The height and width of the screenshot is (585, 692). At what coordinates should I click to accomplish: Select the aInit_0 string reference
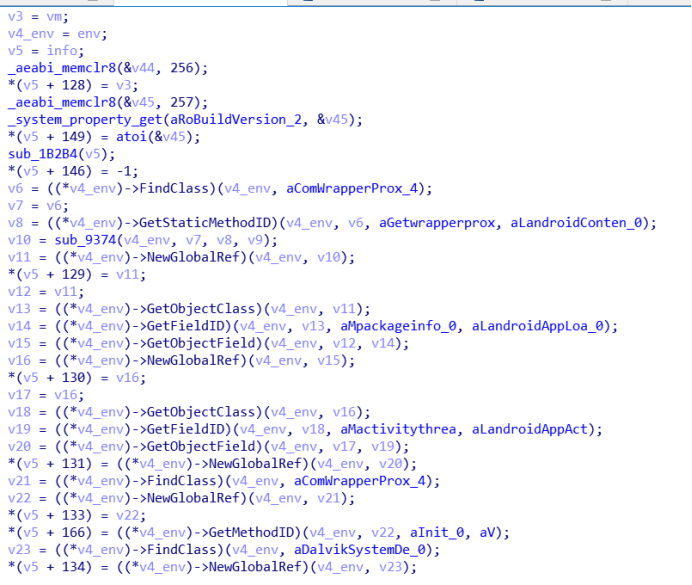point(437,532)
